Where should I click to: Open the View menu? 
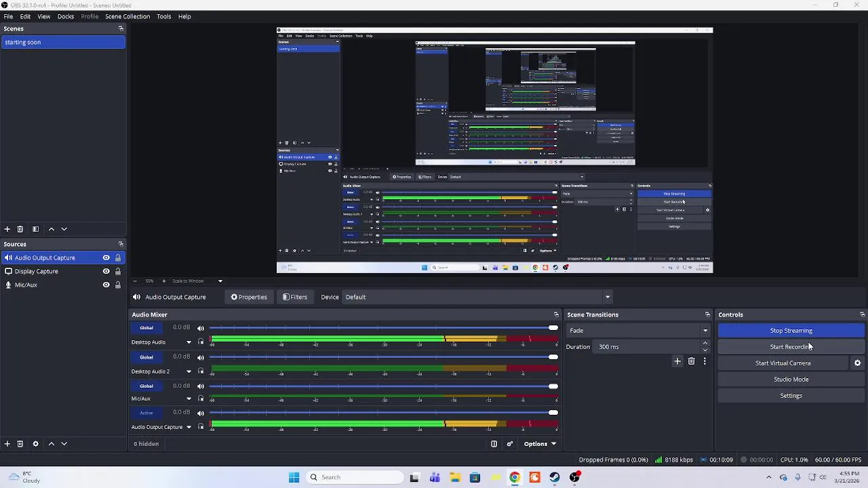pyautogui.click(x=43, y=16)
